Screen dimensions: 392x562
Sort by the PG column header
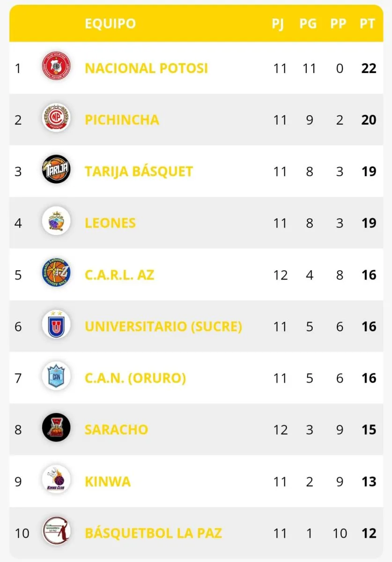coord(308,24)
